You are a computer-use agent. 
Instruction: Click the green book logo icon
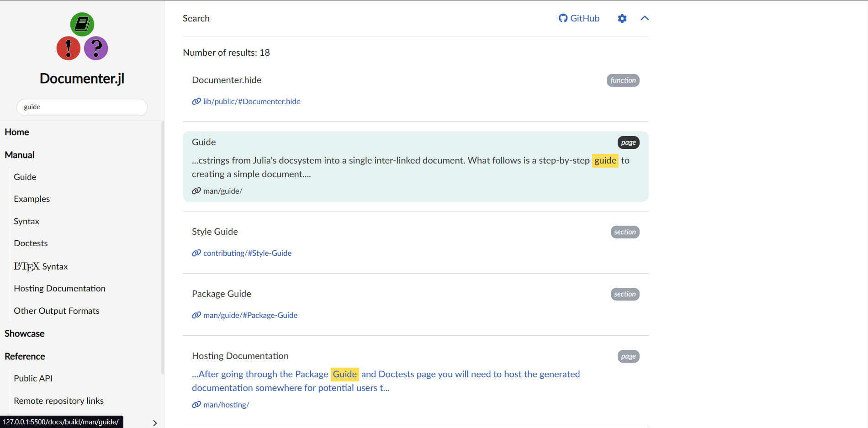coord(82,24)
